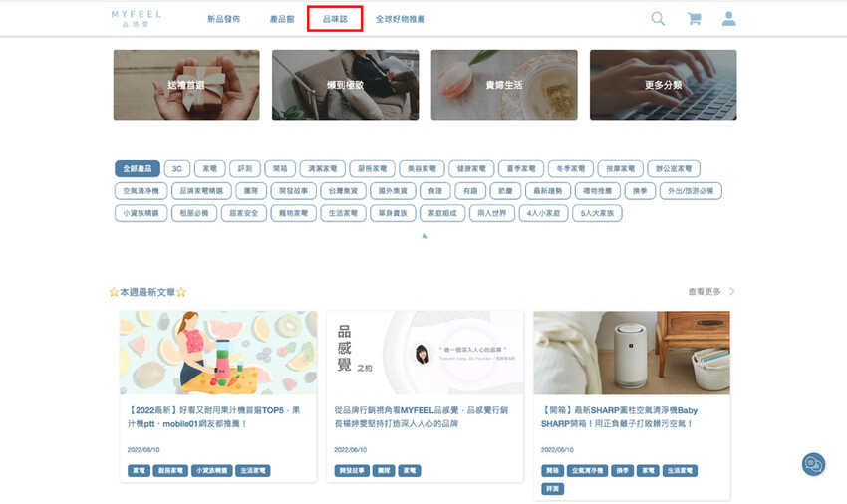The image size is (847, 504).
Task: Filter by 有趣 tag
Action: click(470, 190)
